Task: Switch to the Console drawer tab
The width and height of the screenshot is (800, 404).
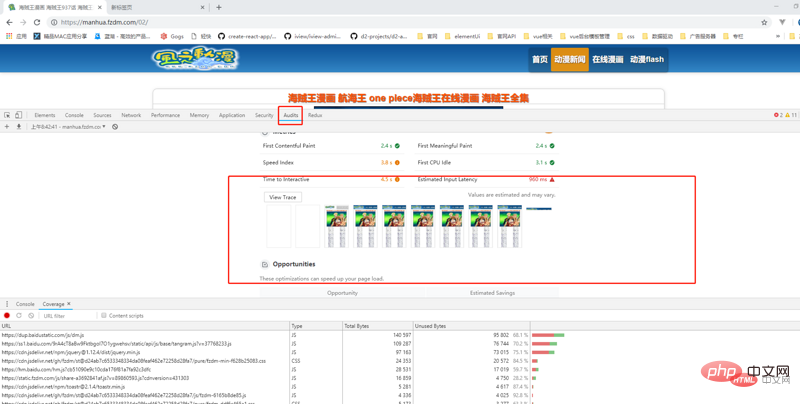Action: (25, 304)
